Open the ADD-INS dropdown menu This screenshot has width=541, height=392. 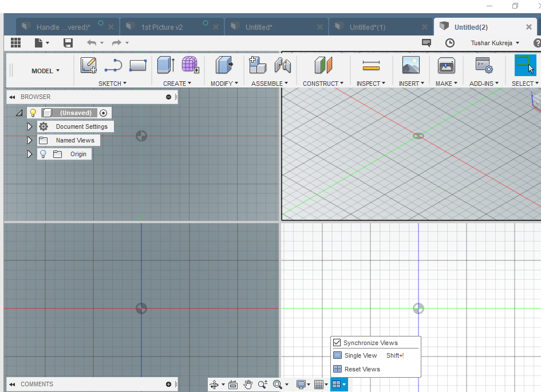(x=484, y=84)
